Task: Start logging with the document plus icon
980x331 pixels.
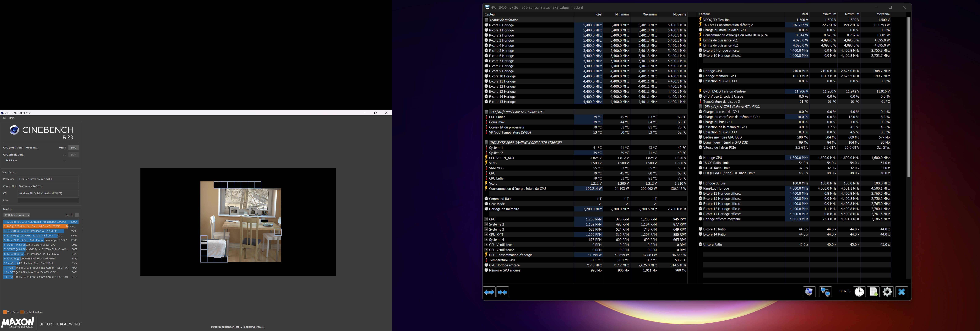Action: pyautogui.click(x=873, y=292)
